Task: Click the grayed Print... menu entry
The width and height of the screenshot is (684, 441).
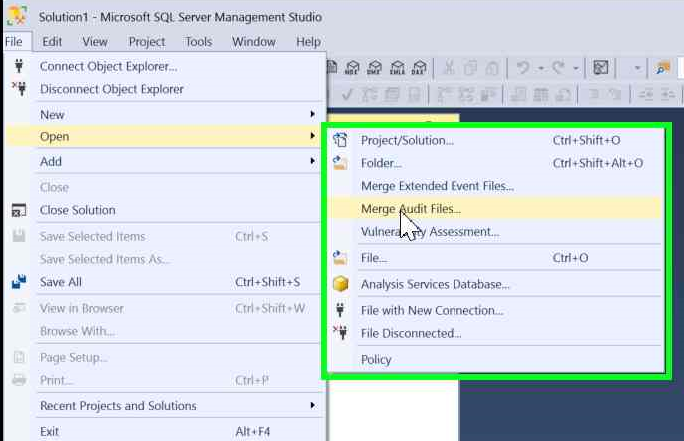Action: coord(165,380)
